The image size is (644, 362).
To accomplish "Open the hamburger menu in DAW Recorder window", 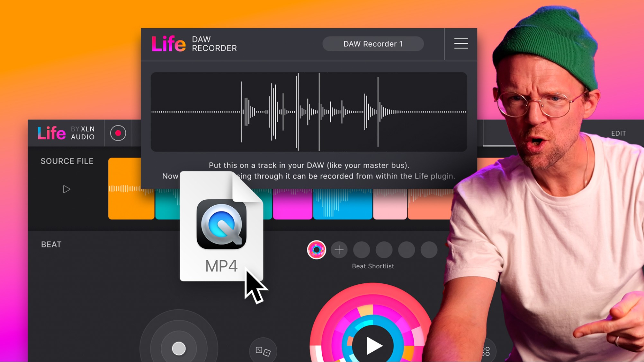I will [461, 44].
